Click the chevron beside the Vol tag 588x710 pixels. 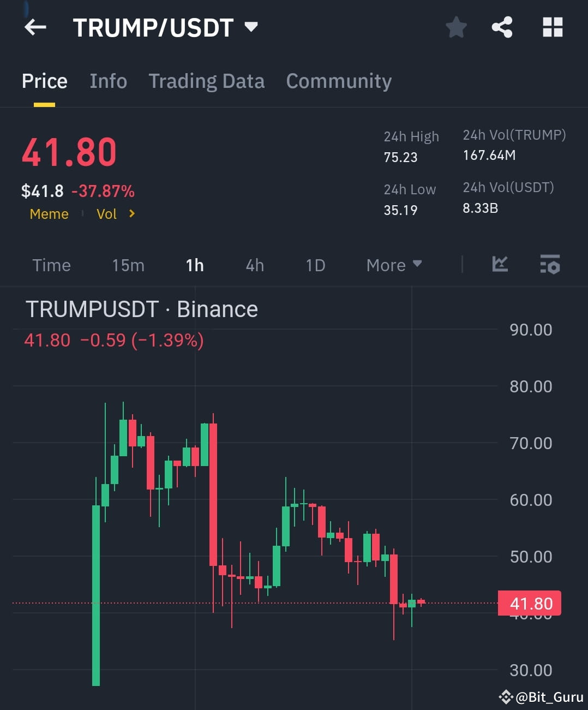pos(131,214)
